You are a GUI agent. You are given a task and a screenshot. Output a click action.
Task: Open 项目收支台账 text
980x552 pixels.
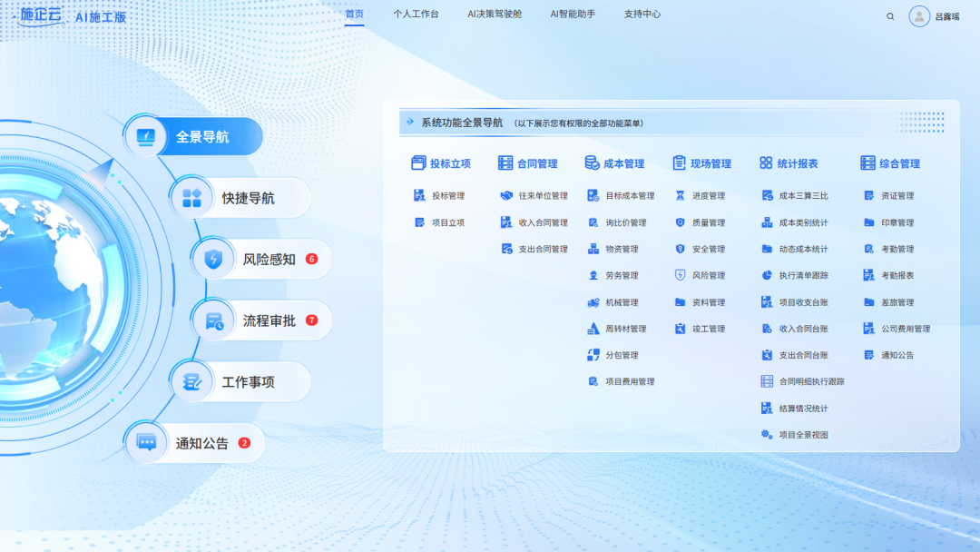pos(803,302)
